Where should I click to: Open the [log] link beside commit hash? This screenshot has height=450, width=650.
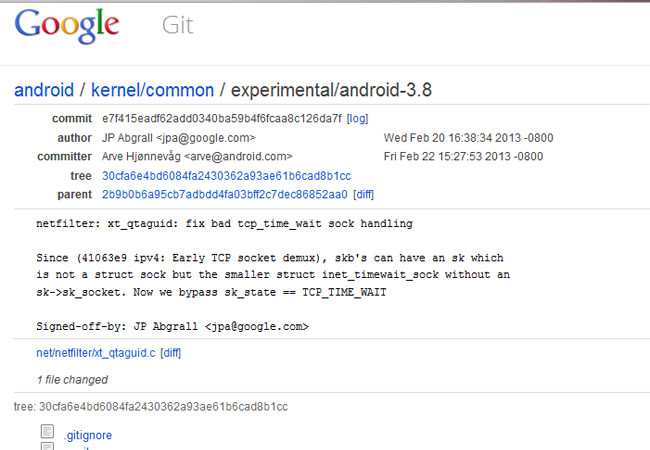357,119
